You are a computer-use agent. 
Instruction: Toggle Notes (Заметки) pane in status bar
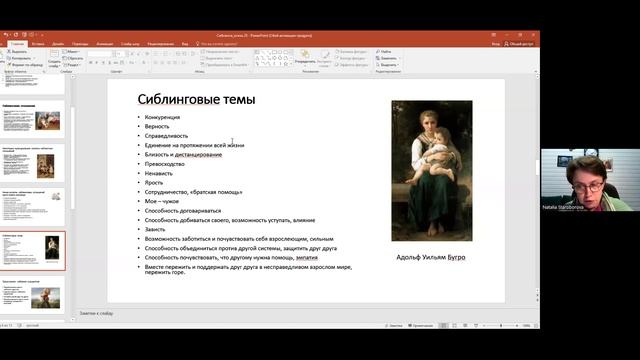tap(393, 325)
